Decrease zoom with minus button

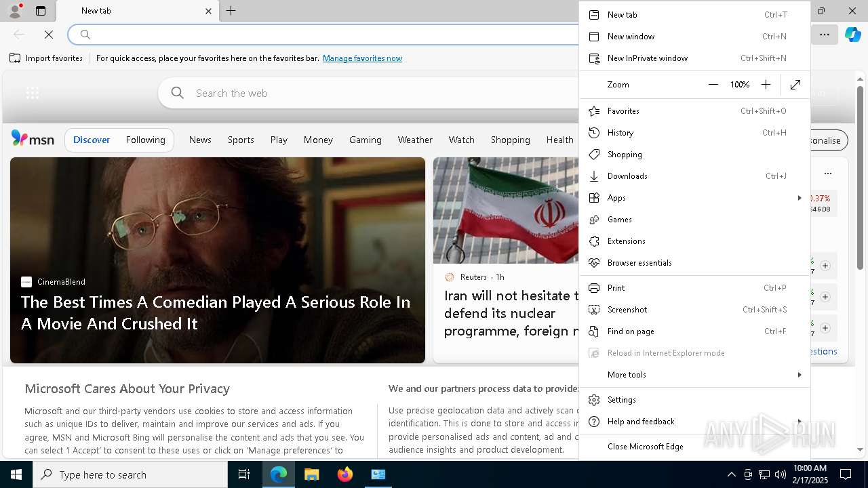(x=713, y=85)
